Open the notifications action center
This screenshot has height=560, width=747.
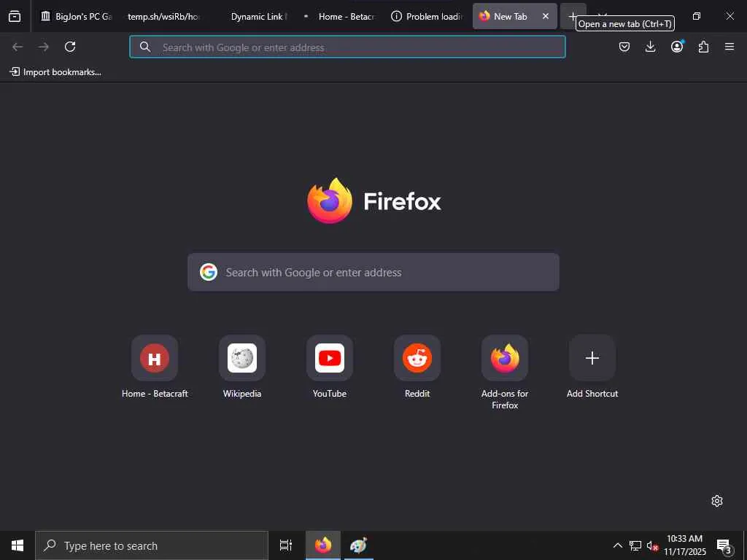click(724, 545)
